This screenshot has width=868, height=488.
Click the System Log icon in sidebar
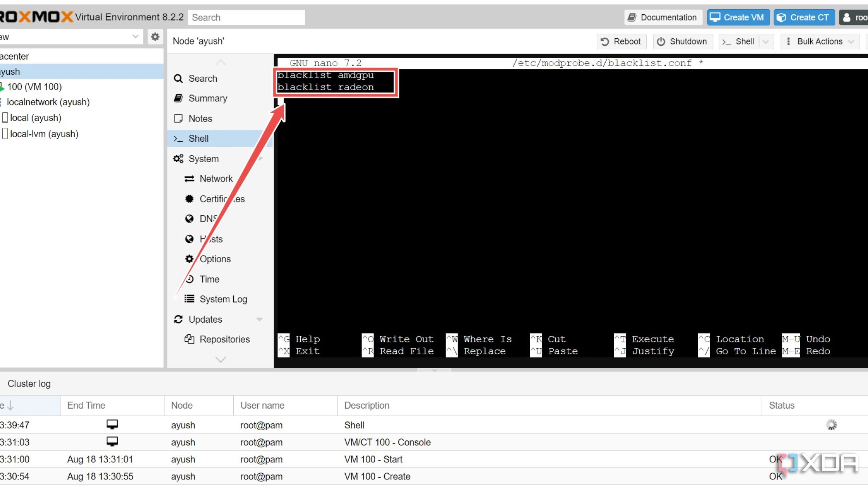[189, 299]
